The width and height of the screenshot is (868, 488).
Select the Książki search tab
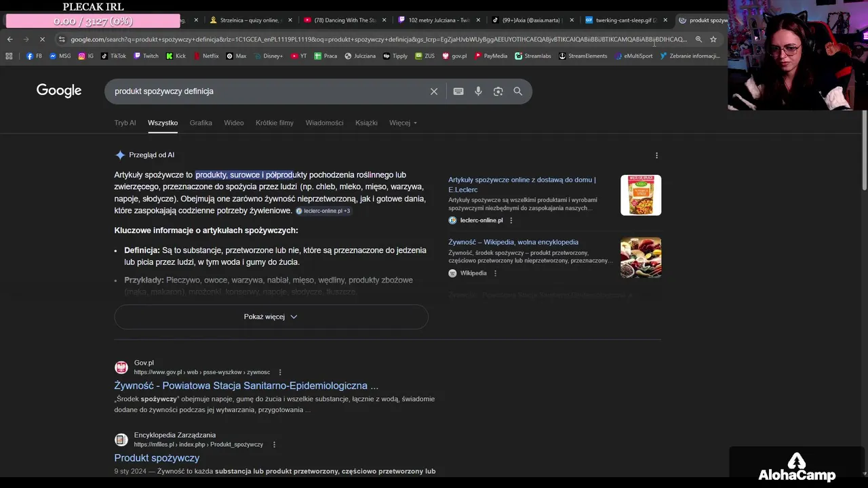[x=366, y=123]
